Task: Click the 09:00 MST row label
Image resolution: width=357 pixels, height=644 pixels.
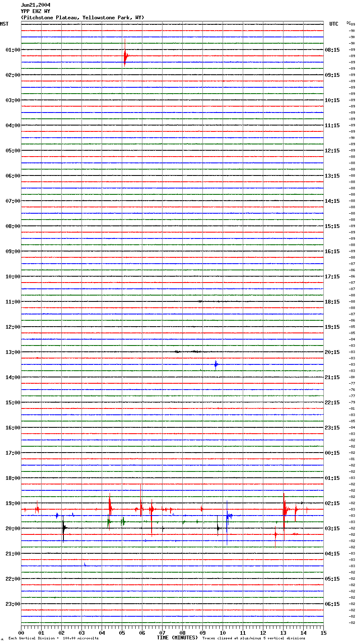Action: pos(13,251)
